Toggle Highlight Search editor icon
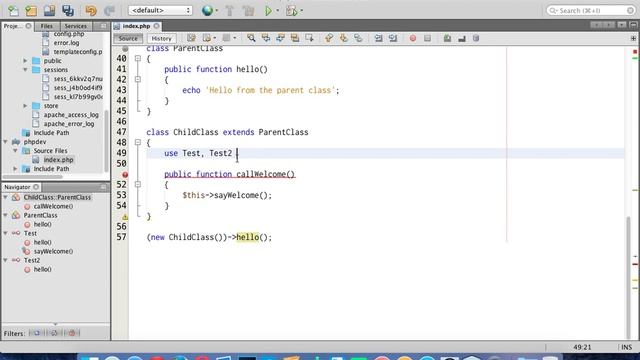Image resolution: width=640 pixels, height=360 pixels. coord(295,38)
